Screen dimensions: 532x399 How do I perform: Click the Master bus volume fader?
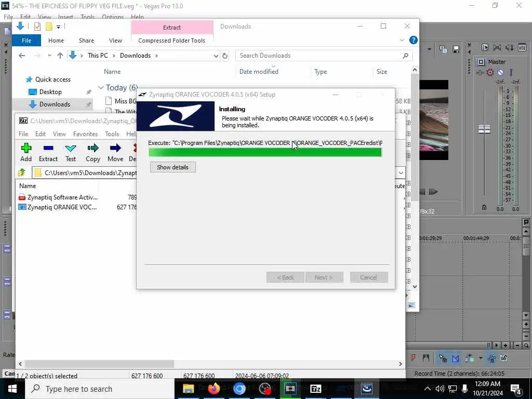tap(484, 129)
